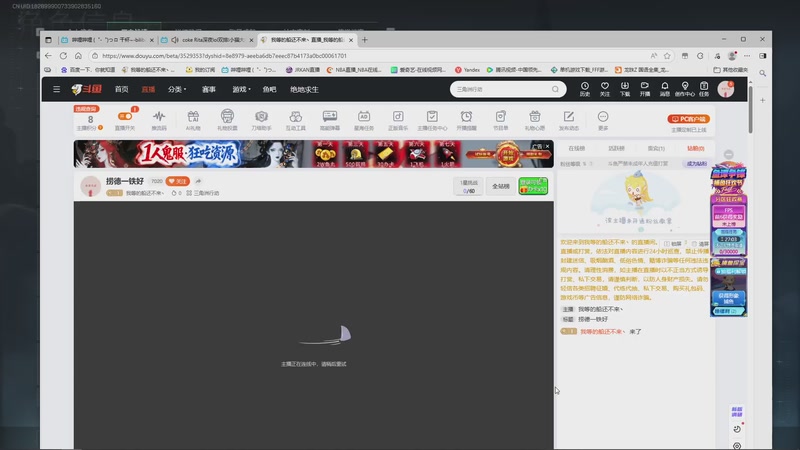
Task: Click the page vertical scrollbar
Action: click(x=751, y=110)
